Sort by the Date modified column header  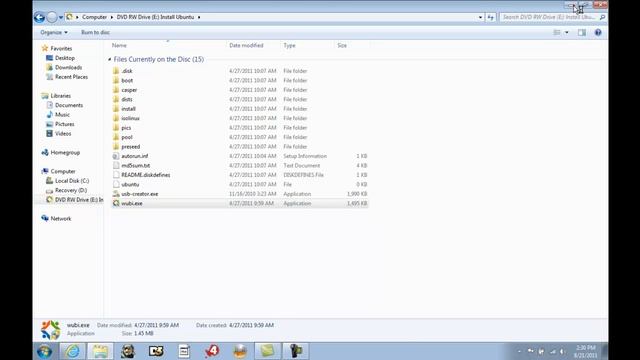click(x=246, y=45)
